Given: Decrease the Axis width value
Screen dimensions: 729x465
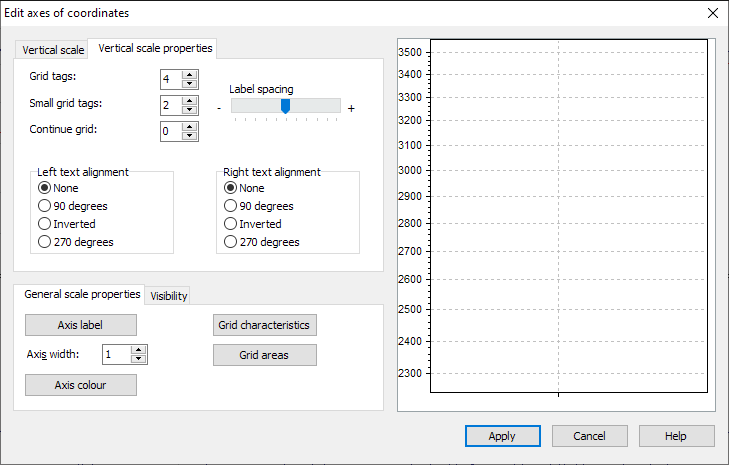Looking at the screenshot, I should [x=139, y=358].
